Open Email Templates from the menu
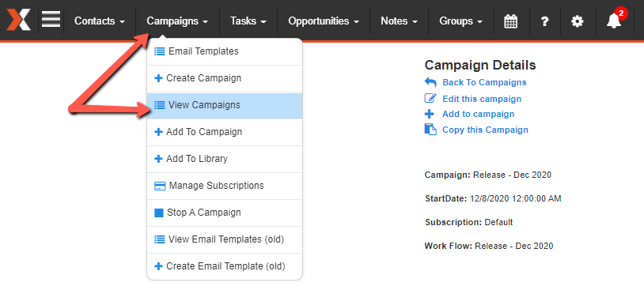Viewport: 644px width, 290px height. tap(225, 51)
